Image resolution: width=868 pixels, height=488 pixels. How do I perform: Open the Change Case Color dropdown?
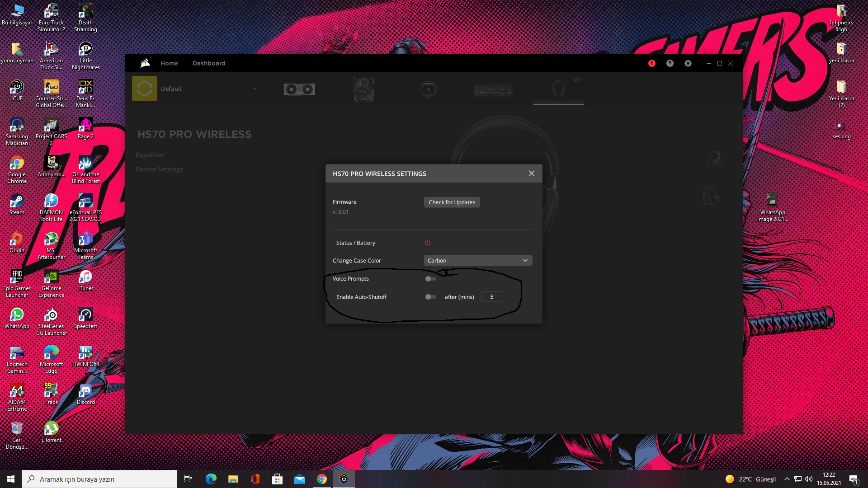tap(478, 261)
